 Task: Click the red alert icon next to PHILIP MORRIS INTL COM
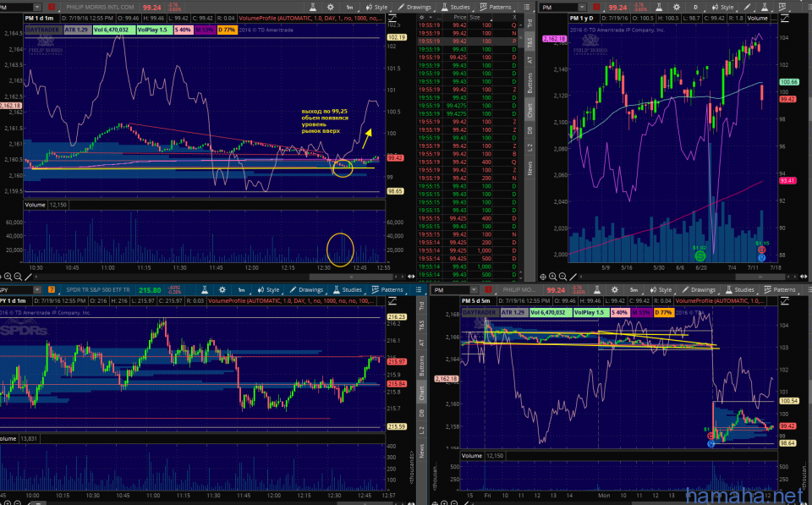(52, 8)
